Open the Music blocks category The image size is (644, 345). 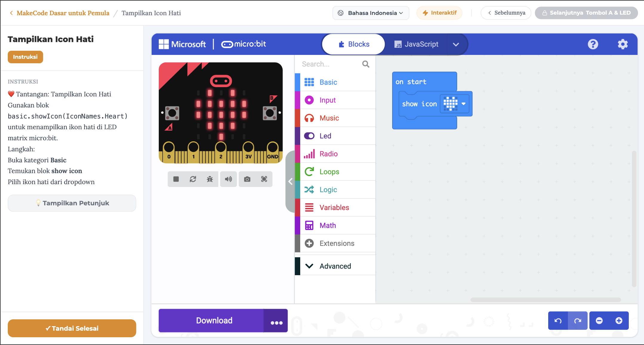(x=335, y=118)
